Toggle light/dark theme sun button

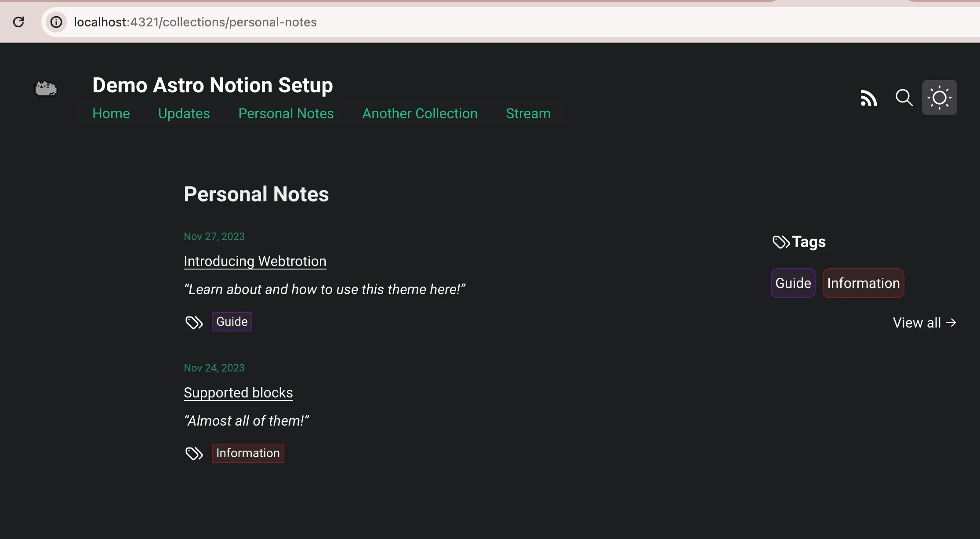pos(939,98)
